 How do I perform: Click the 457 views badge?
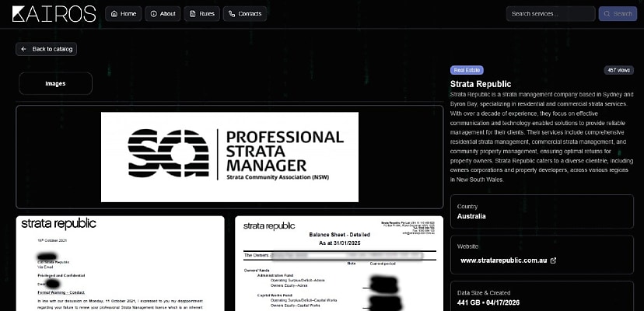(618, 70)
